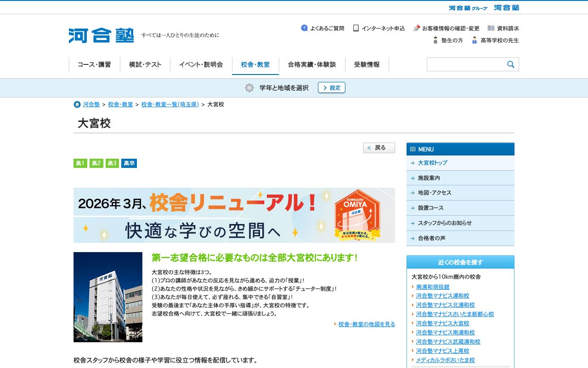Viewport: 588px width, 368px height.
Task: Click the 河合塾 logo at top left
Action: [x=102, y=35]
